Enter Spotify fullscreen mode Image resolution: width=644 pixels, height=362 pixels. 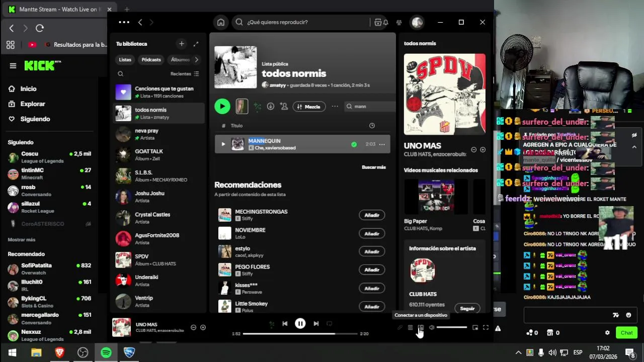[486, 328]
